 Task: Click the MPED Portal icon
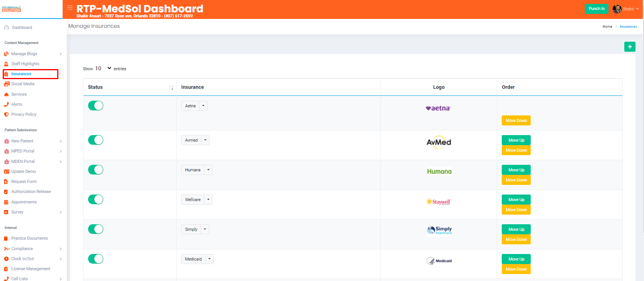(x=7, y=151)
